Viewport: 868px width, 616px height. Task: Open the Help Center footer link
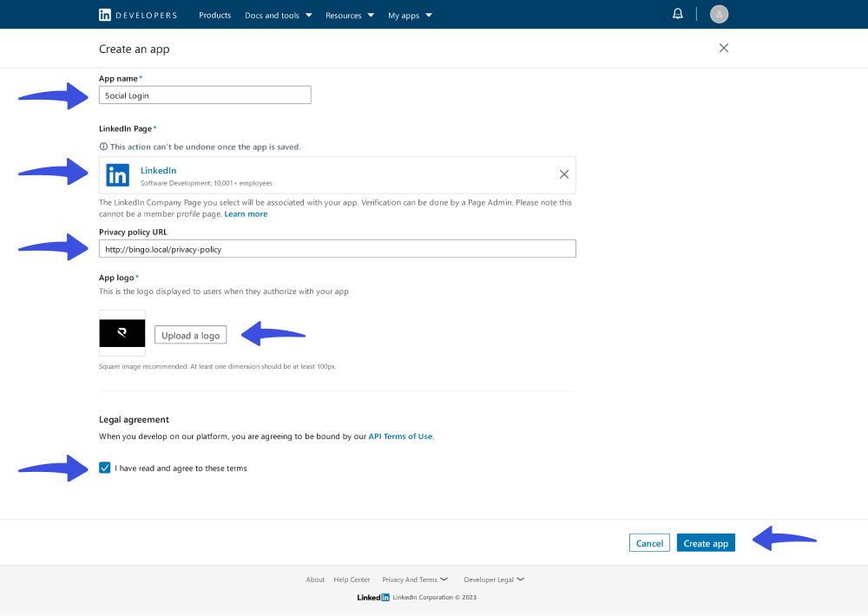click(x=352, y=580)
